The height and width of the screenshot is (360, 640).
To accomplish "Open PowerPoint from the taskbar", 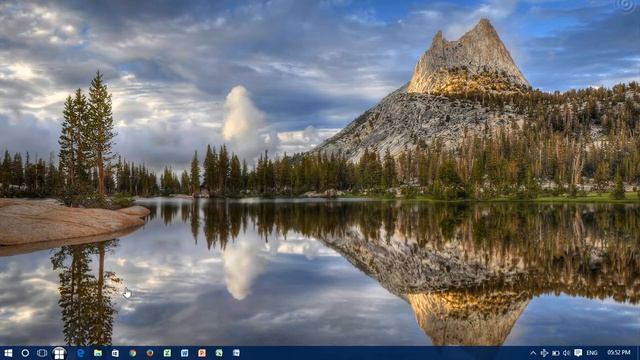I will click(202, 353).
